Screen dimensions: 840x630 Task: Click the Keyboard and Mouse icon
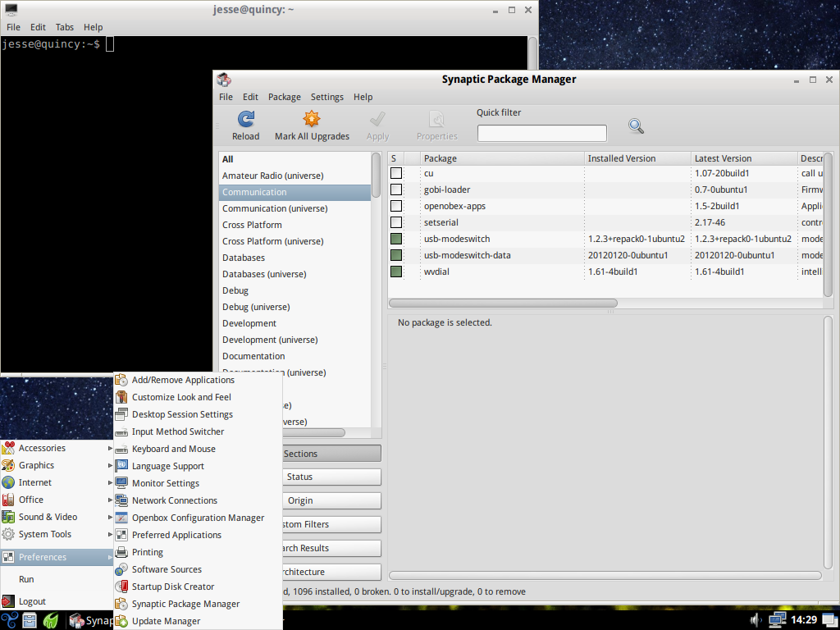click(121, 449)
